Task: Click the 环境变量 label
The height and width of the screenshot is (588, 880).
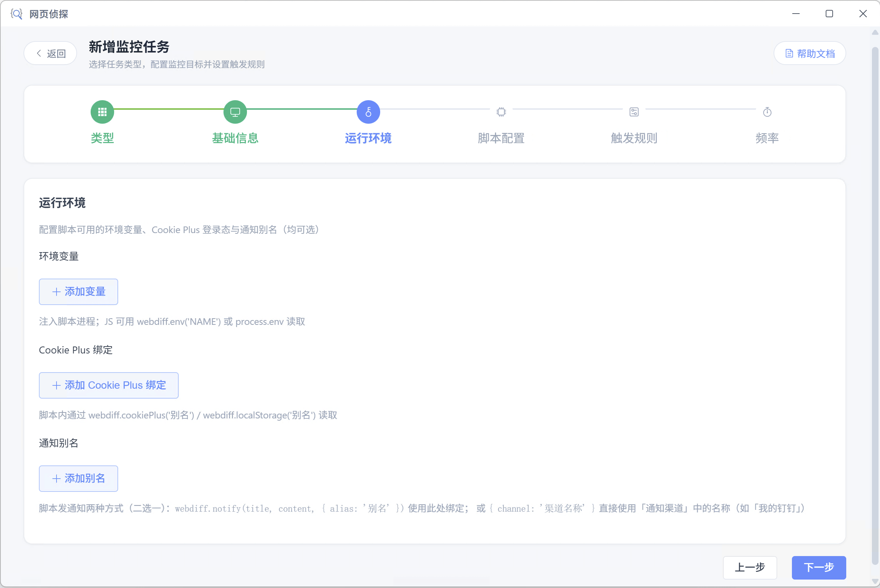Action: pyautogui.click(x=59, y=257)
